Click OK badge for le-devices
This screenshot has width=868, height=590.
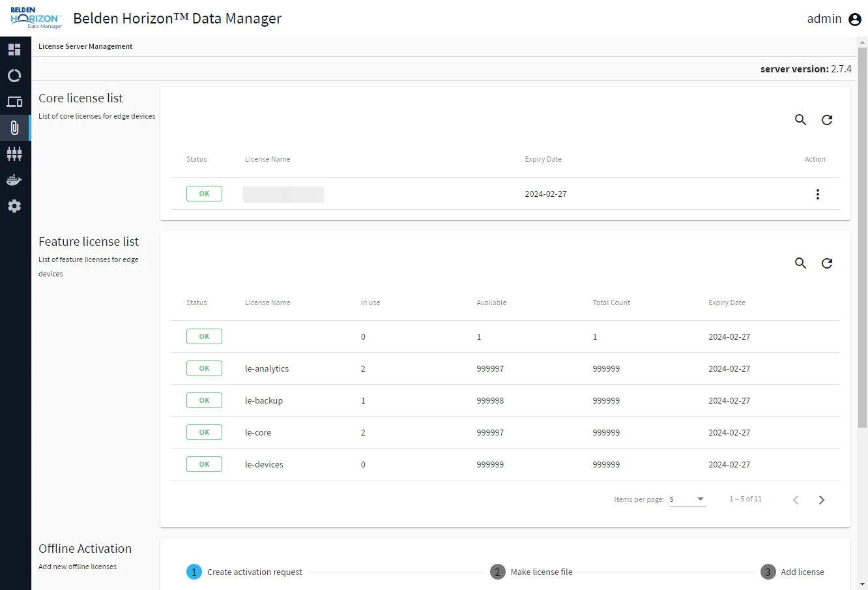tap(204, 464)
